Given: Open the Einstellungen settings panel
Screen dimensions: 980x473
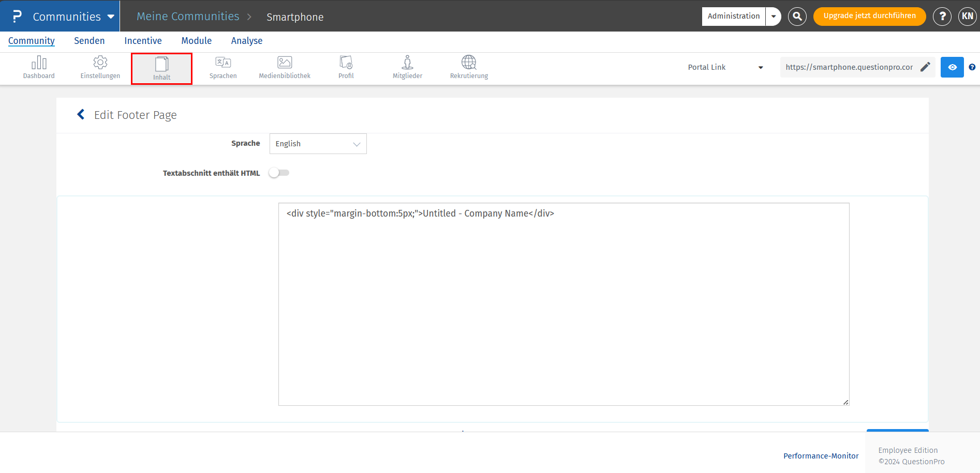Looking at the screenshot, I should point(100,67).
